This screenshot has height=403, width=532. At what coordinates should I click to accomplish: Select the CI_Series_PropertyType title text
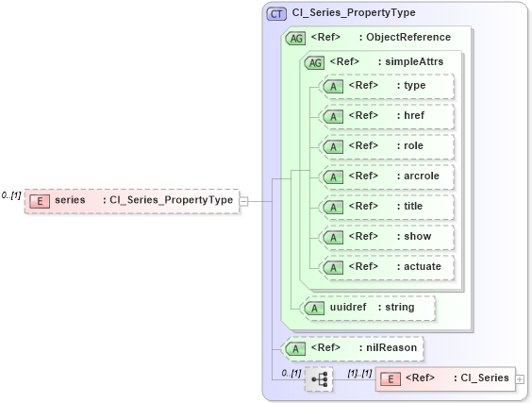354,13
